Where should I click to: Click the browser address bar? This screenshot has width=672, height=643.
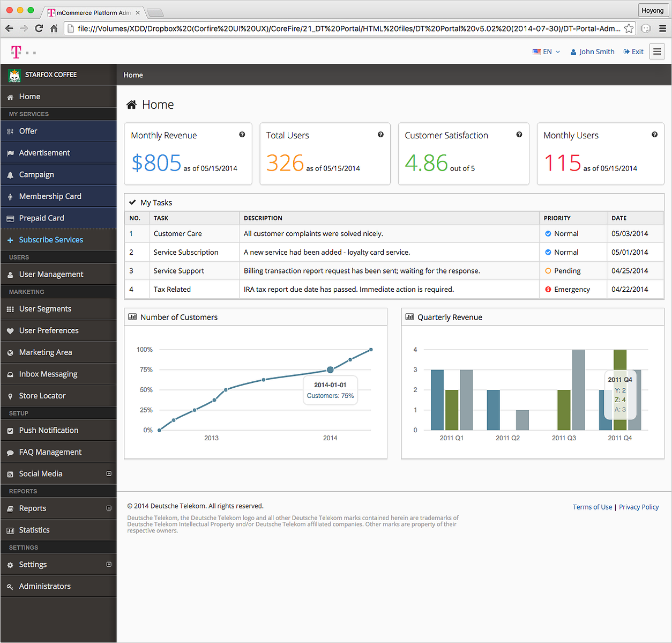pyautogui.click(x=348, y=28)
